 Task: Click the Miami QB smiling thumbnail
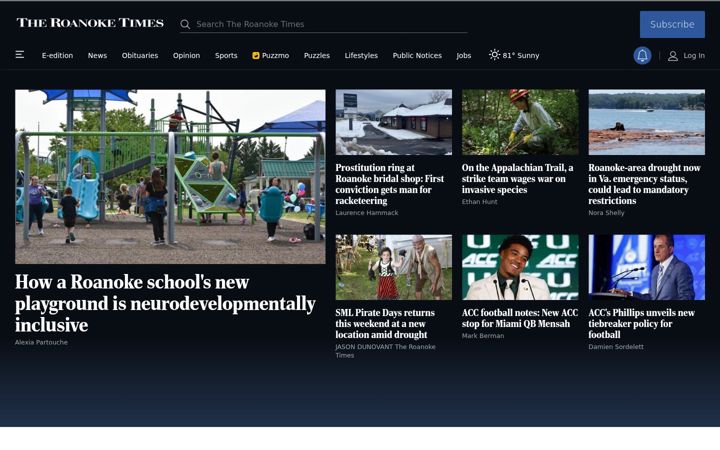[x=520, y=267]
